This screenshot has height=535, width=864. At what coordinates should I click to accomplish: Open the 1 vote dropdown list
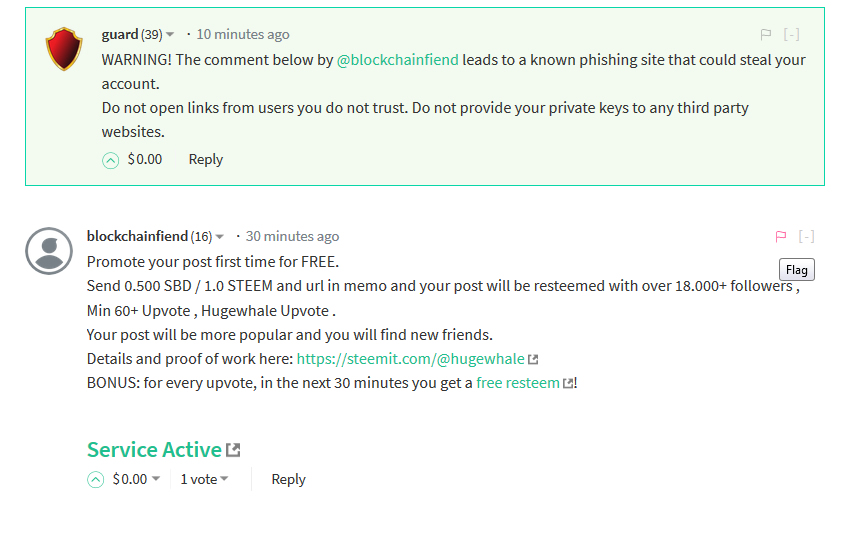204,479
